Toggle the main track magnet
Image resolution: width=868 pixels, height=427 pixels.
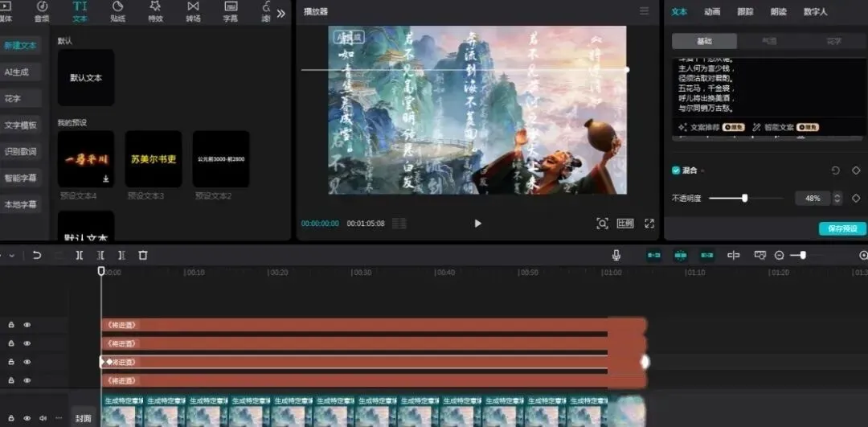coord(653,255)
